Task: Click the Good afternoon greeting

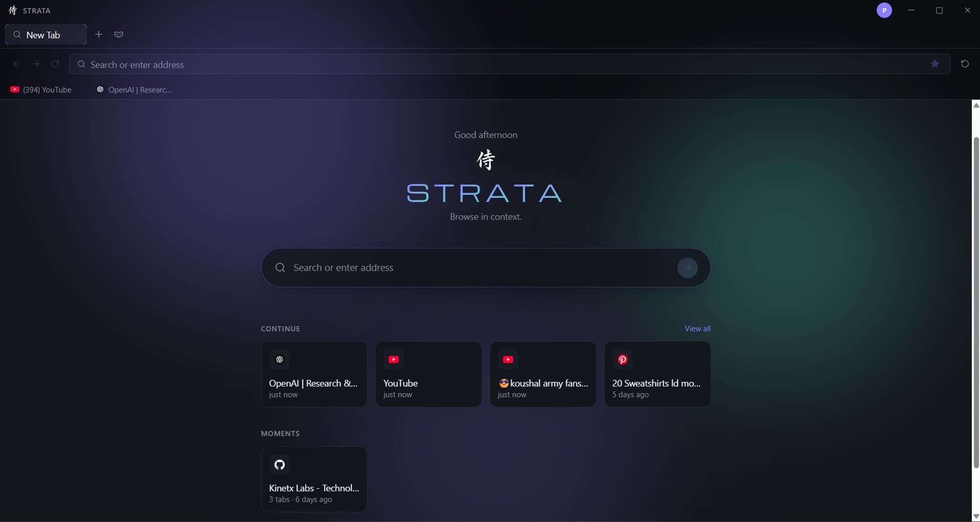Action: pos(486,134)
